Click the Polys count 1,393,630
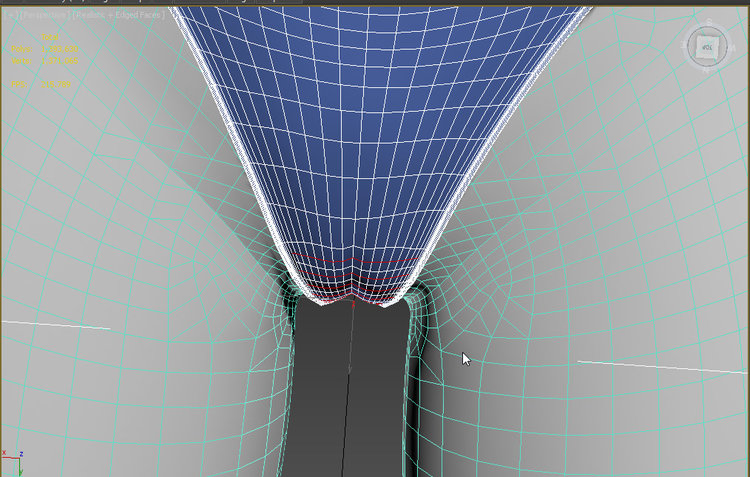This screenshot has width=750, height=477. click(x=59, y=49)
